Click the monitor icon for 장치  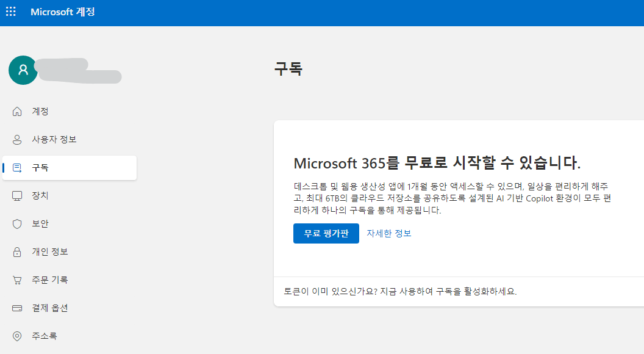(17, 196)
